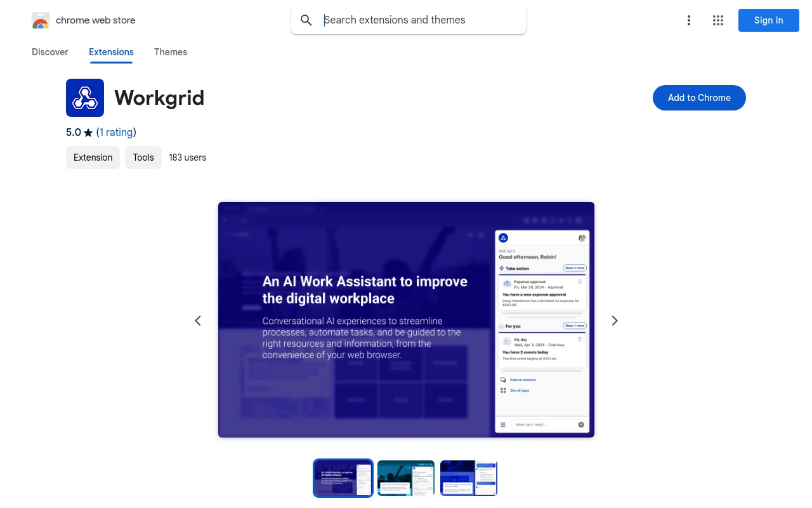Screen dimensions: 812x508
Task: Open the Google apps launcher
Action: pos(718,20)
